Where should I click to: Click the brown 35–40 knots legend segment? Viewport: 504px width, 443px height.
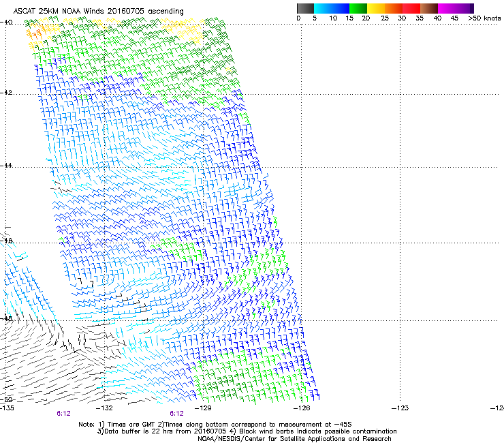point(429,8)
